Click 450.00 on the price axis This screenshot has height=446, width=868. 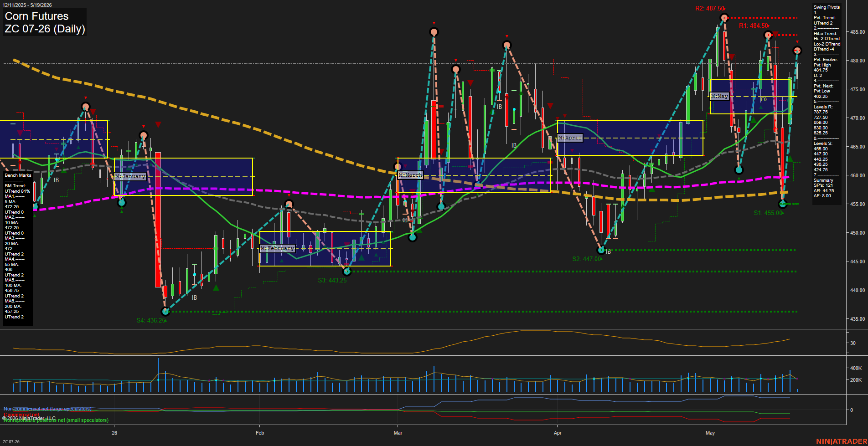coord(857,233)
